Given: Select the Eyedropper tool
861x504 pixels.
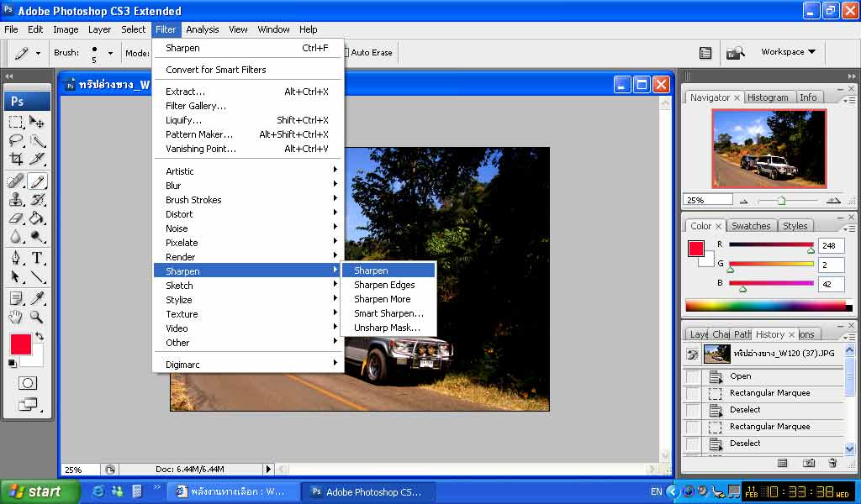Looking at the screenshot, I should click(37, 298).
